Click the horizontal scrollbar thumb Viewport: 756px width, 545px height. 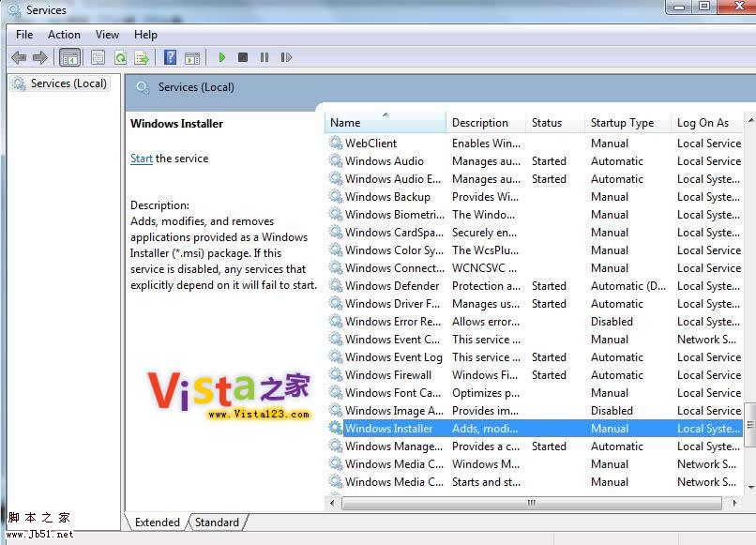531,503
